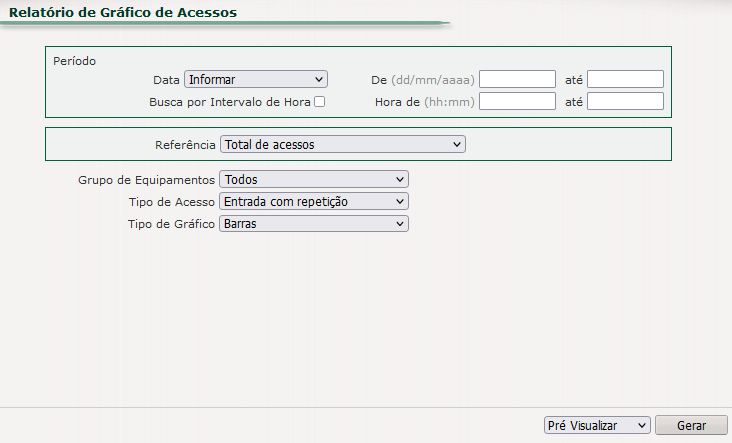This screenshot has width=732, height=443.
Task: Click the Busca por Intervalo de Hora label
Action: 230,102
